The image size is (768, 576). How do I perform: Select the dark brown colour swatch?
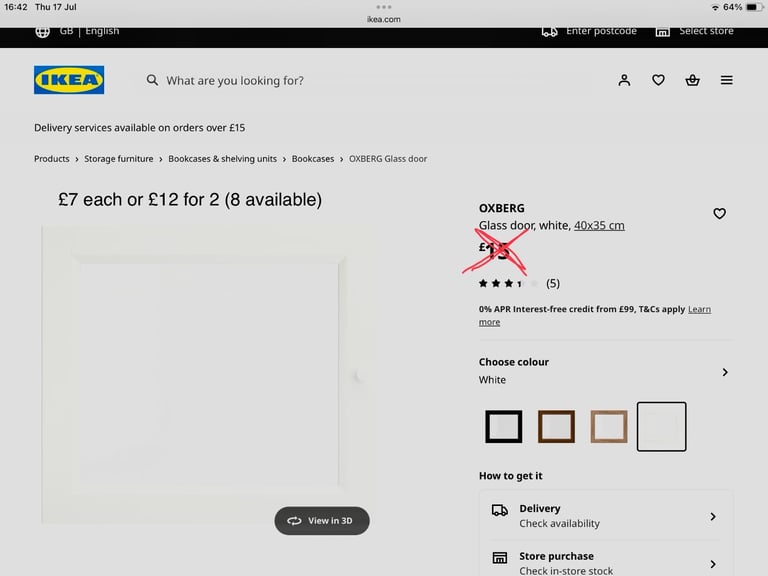coord(556,427)
